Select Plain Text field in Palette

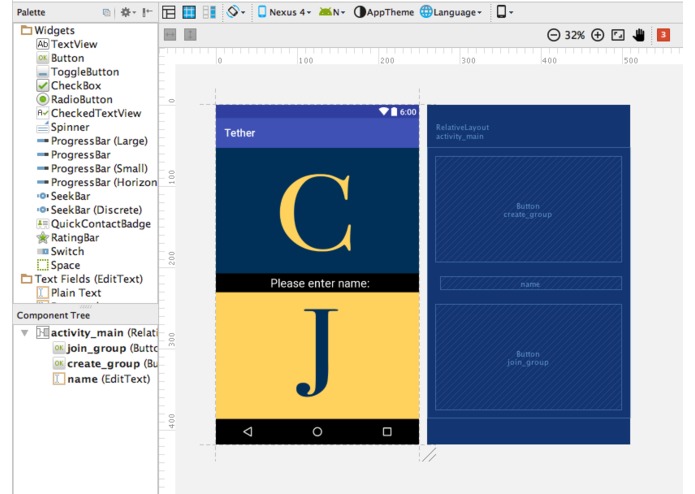(x=69, y=293)
